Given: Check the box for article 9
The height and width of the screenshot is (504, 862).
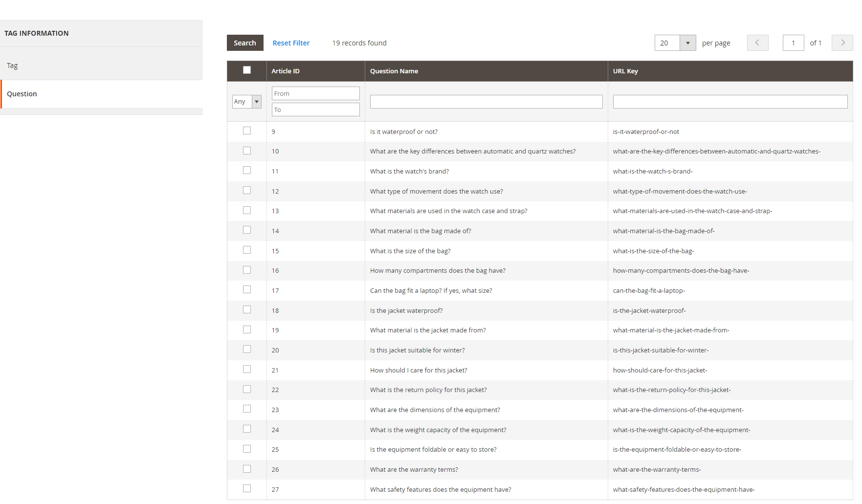Looking at the screenshot, I should (x=247, y=131).
